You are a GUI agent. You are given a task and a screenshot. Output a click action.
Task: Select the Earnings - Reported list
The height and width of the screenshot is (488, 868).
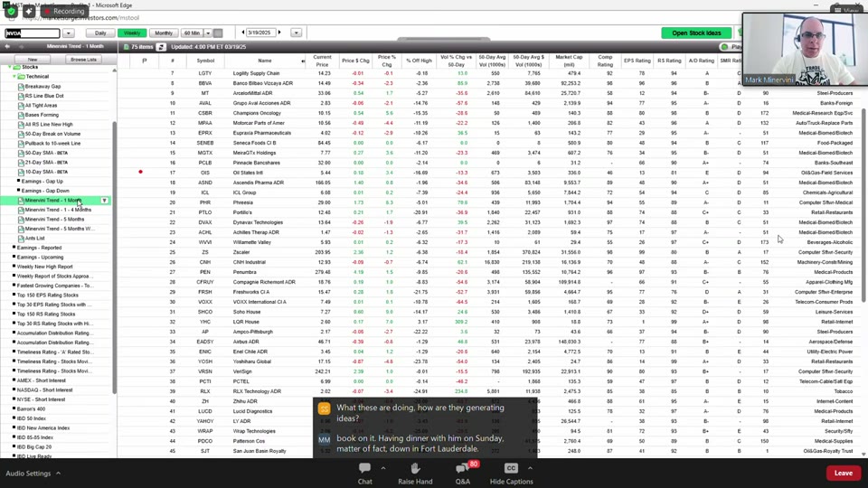(39, 248)
